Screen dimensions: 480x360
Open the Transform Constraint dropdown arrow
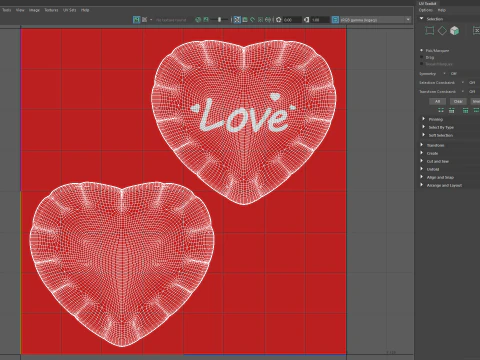[x=463, y=91]
